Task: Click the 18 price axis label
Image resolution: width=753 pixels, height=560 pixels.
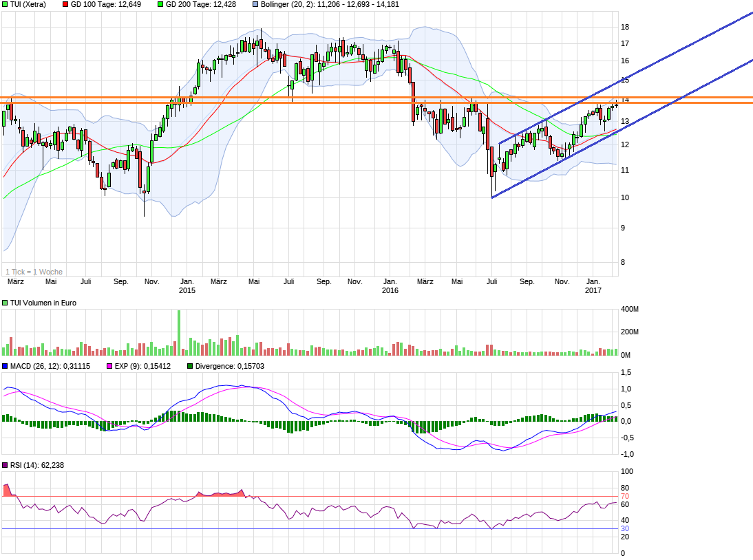Action: pyautogui.click(x=625, y=27)
